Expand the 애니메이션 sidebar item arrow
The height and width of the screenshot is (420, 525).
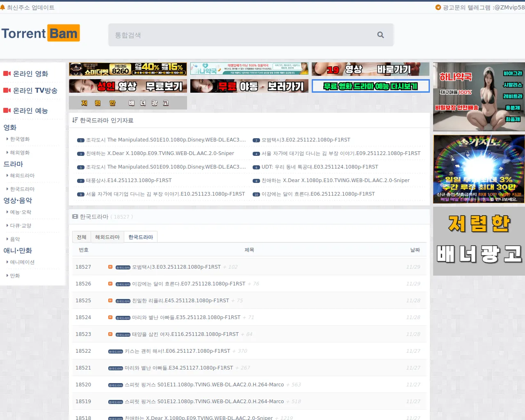pos(7,262)
